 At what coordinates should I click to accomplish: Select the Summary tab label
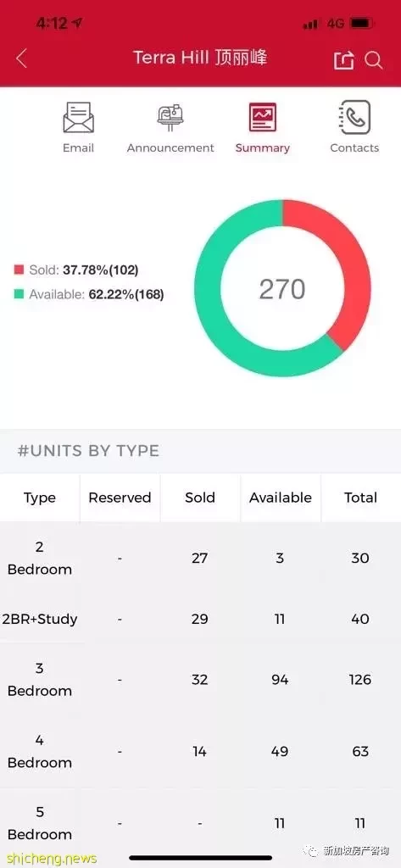coord(263,147)
